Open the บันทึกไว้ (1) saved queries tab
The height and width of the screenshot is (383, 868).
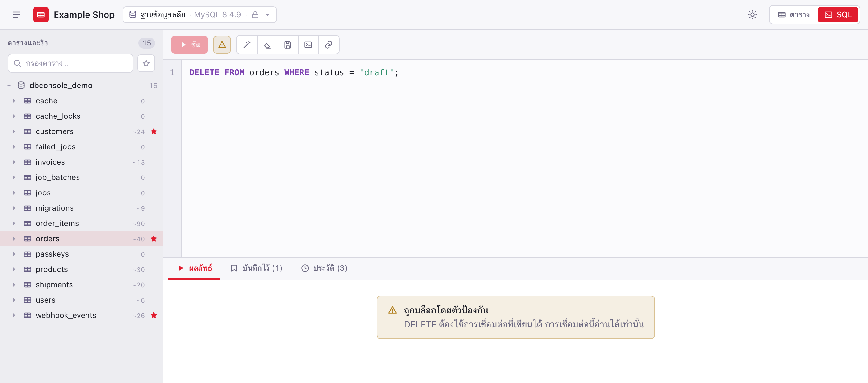(256, 268)
